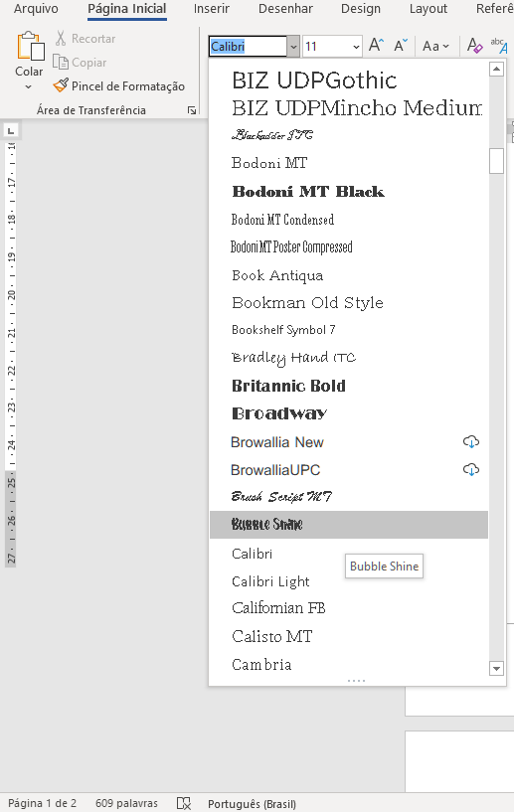The height and width of the screenshot is (812, 514).
Task: Click font list scroll down arrow
Action: 496,669
